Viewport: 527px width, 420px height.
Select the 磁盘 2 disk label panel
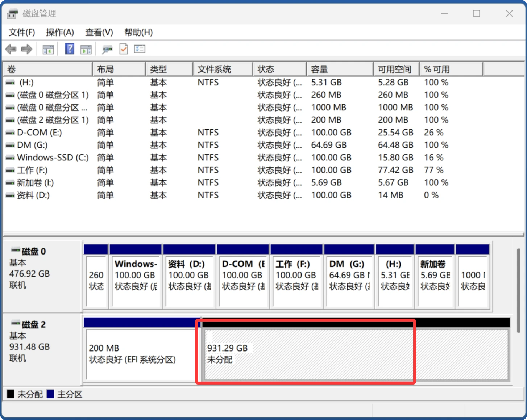pos(43,349)
